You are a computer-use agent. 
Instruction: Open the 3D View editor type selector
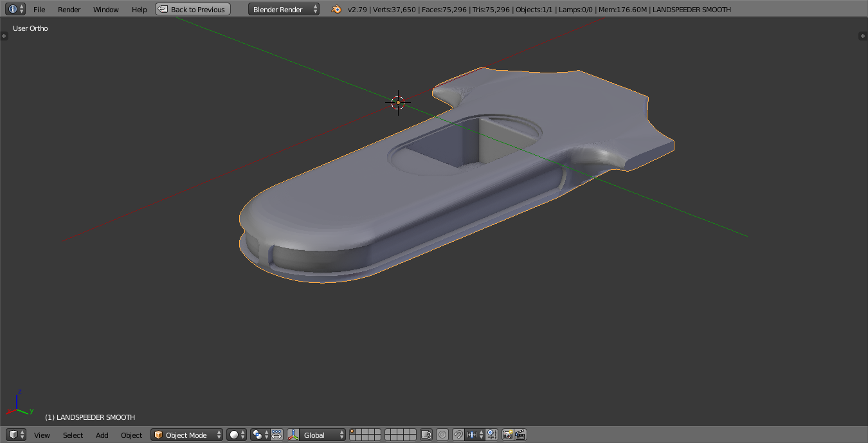[x=15, y=435]
